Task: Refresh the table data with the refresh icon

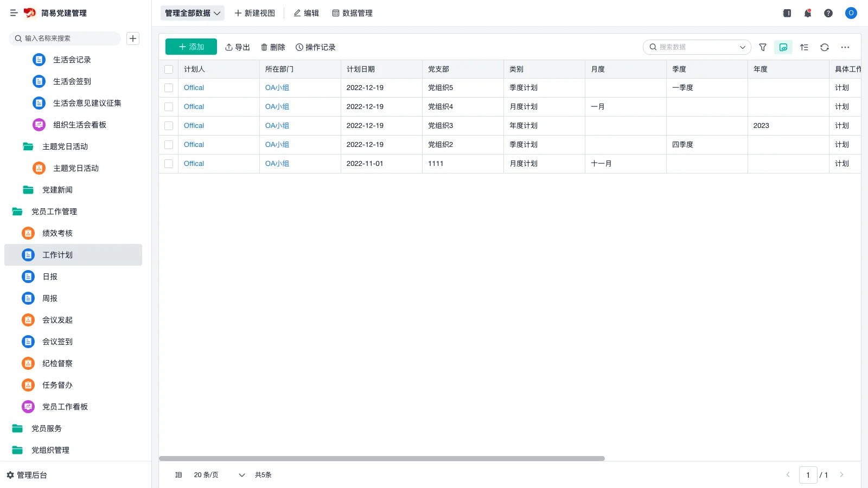Action: pyautogui.click(x=825, y=47)
